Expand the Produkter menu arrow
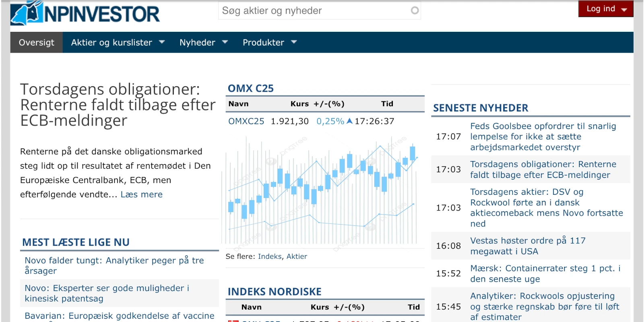 pyautogui.click(x=294, y=42)
